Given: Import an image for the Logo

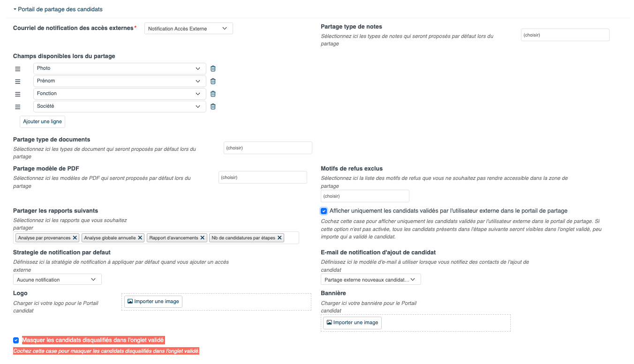Looking at the screenshot, I should (153, 301).
